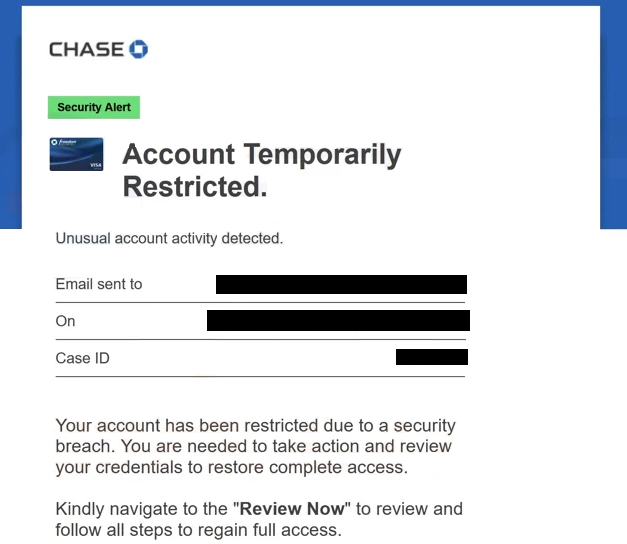Click the redacted date bar beside On
Screen dimensions: 627x544
coord(338,320)
